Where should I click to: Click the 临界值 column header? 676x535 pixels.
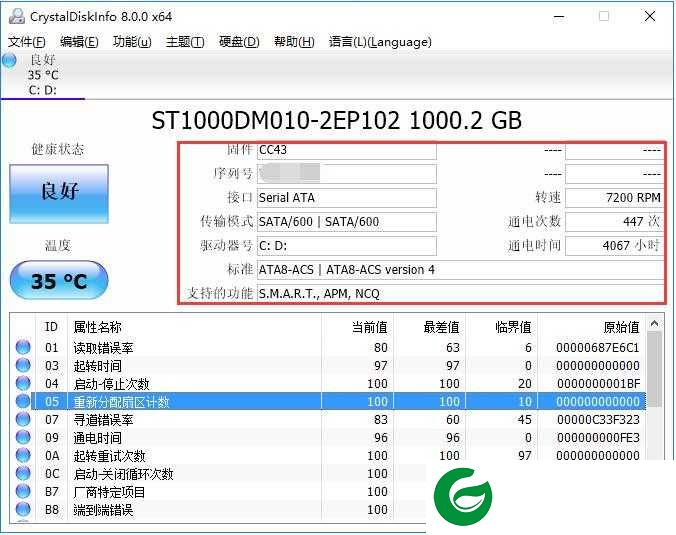(502, 327)
